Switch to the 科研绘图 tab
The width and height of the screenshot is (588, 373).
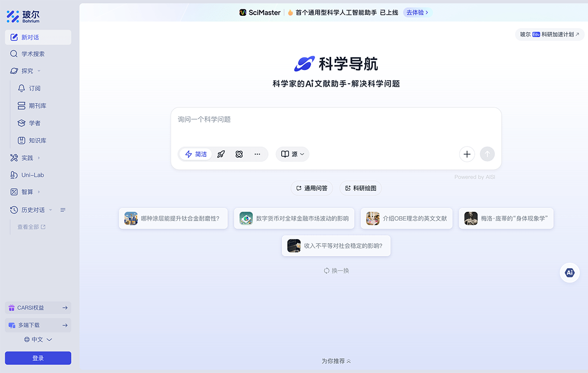tap(361, 188)
